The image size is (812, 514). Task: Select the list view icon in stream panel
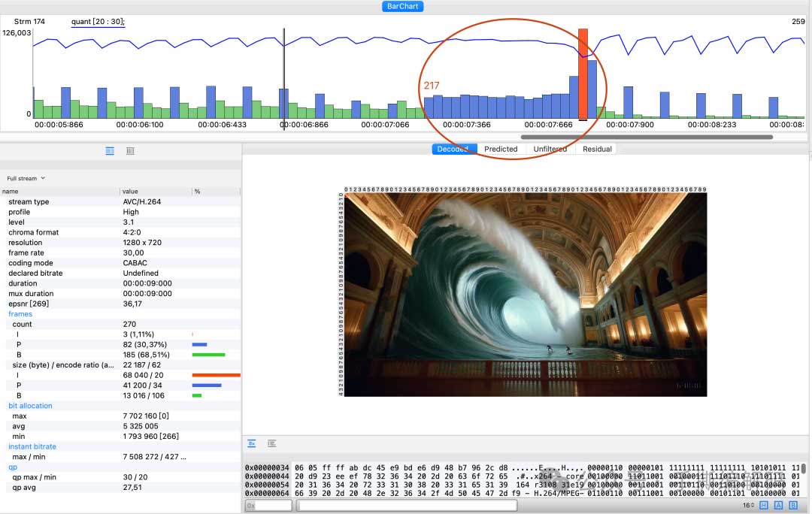point(110,151)
